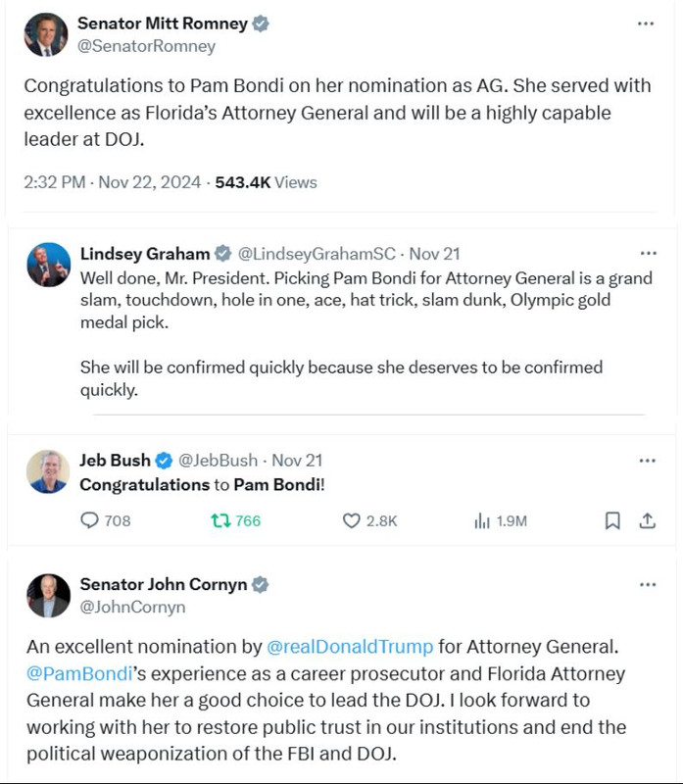The height and width of the screenshot is (784, 683).
Task: View analytics on Jeb Bush's tweet
Action: (482, 521)
